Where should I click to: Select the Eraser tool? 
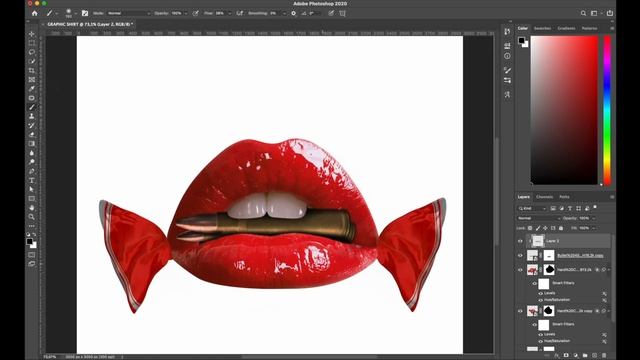[x=32, y=135]
